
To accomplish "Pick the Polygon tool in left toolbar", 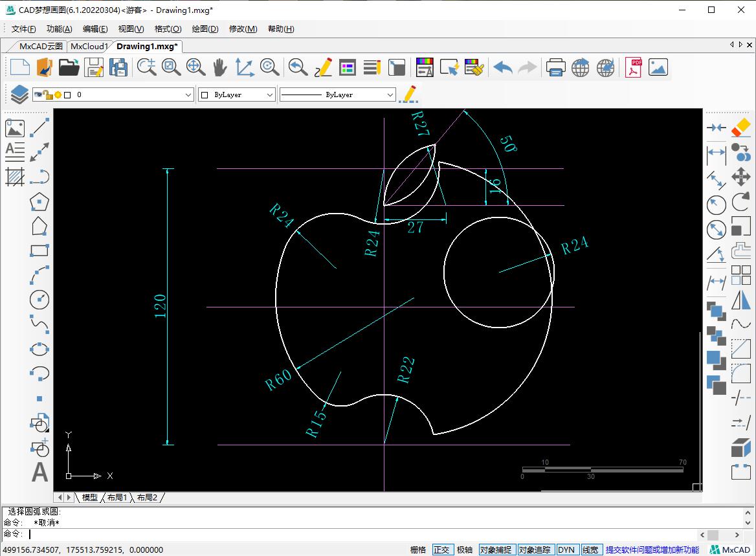I will coord(40,202).
